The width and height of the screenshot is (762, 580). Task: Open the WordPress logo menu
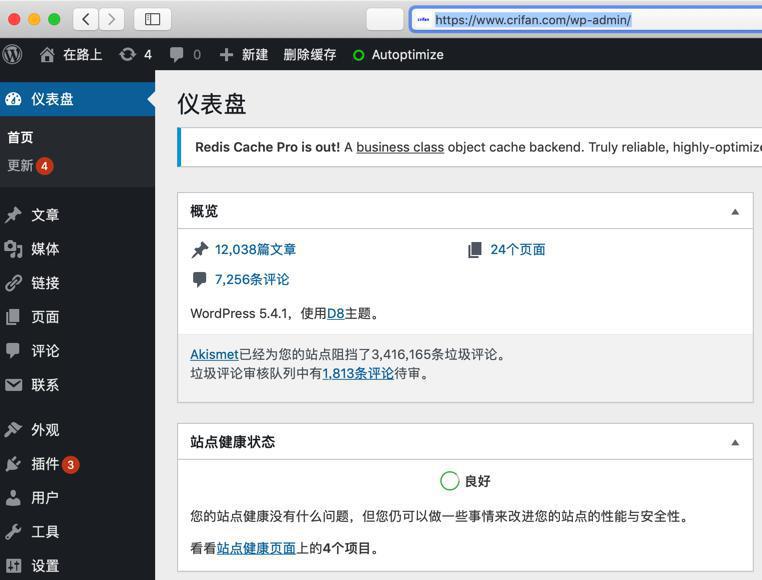[x=12, y=54]
